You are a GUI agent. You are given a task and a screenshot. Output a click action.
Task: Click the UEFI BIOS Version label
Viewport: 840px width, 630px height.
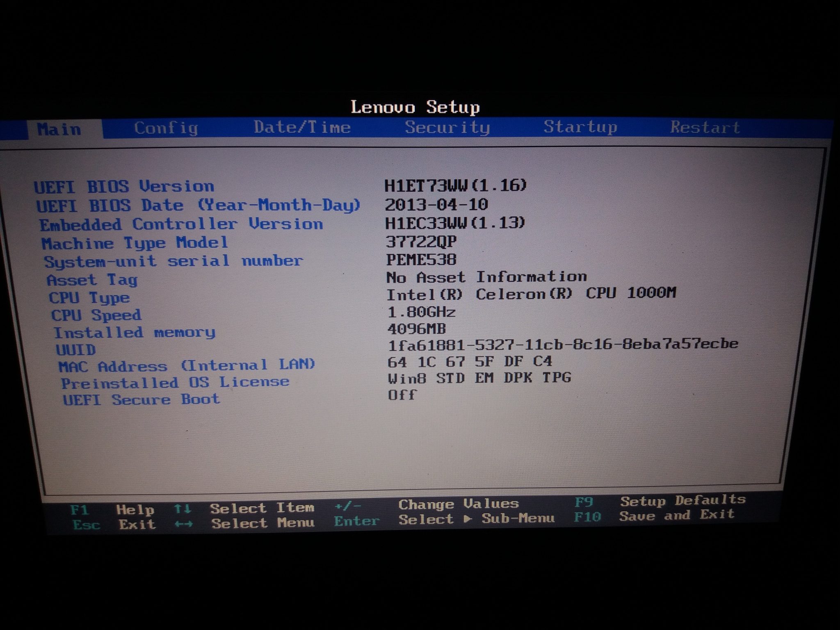[x=124, y=187]
